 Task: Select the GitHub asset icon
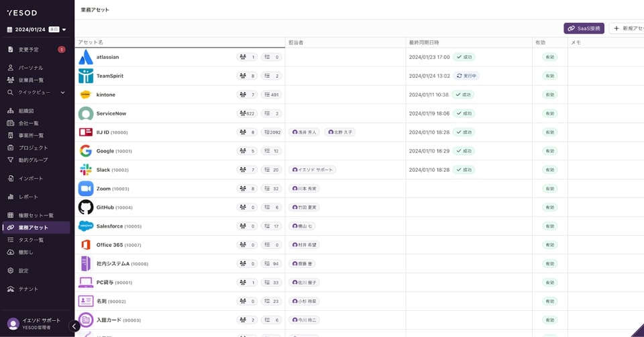[x=86, y=207]
